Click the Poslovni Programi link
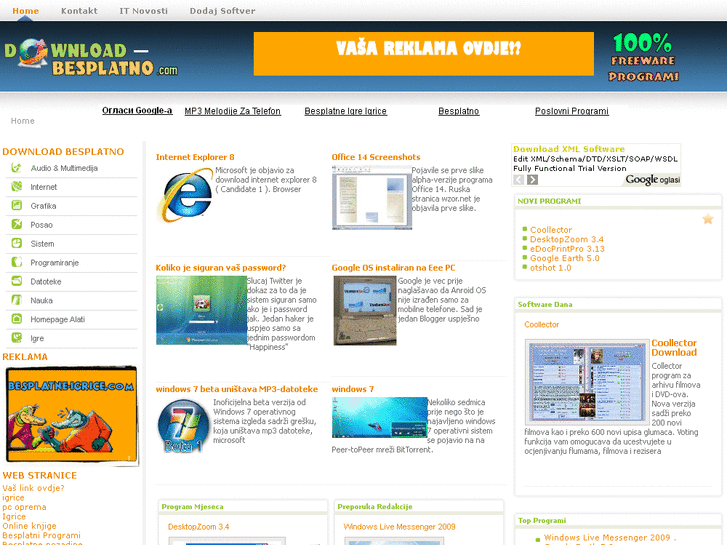Viewport: 727px width, 545px height. point(572,111)
